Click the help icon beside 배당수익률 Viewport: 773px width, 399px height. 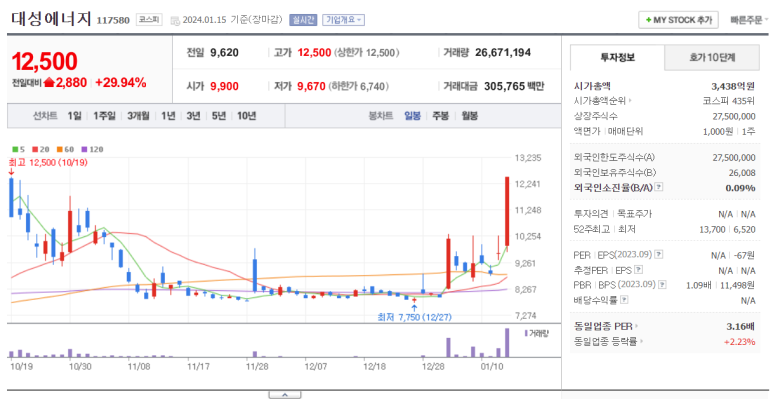(624, 299)
